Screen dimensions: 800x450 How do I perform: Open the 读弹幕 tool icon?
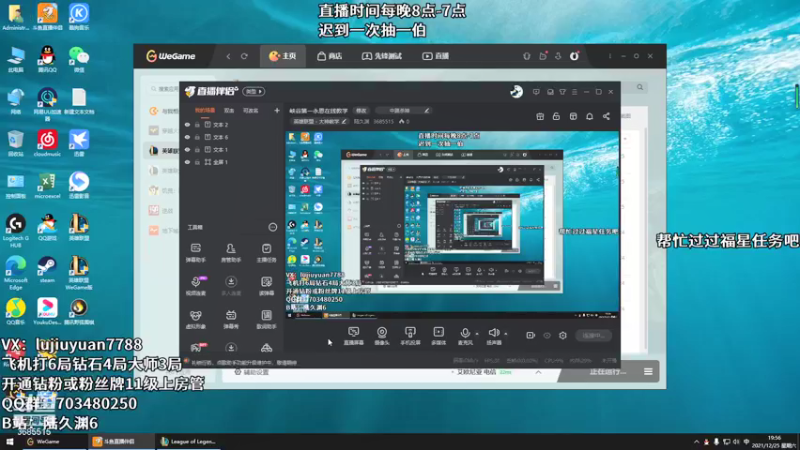coord(266,286)
